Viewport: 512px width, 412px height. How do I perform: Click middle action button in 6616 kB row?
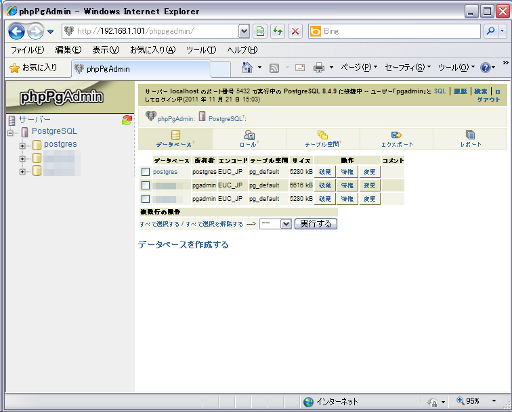[x=347, y=185]
